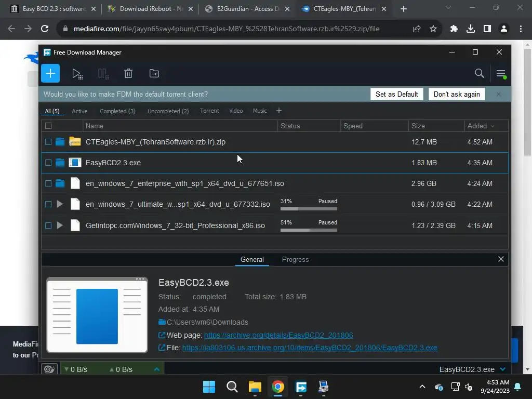Show Uncompleted (2) downloads
Viewport: 532px width, 399px height.
pos(168,111)
